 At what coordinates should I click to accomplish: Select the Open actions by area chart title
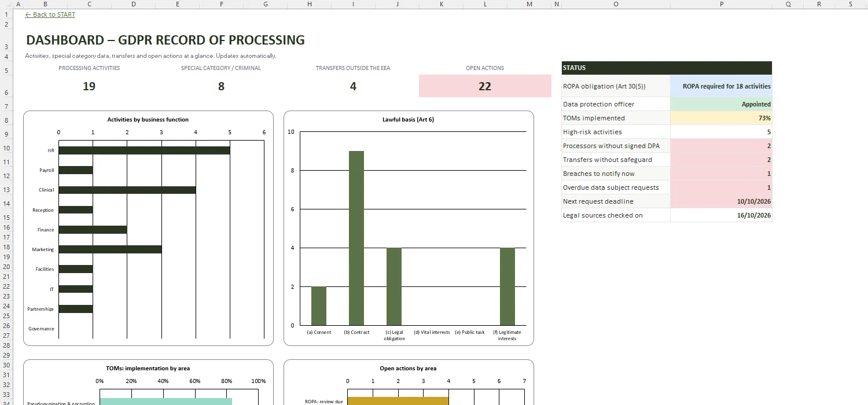408,369
